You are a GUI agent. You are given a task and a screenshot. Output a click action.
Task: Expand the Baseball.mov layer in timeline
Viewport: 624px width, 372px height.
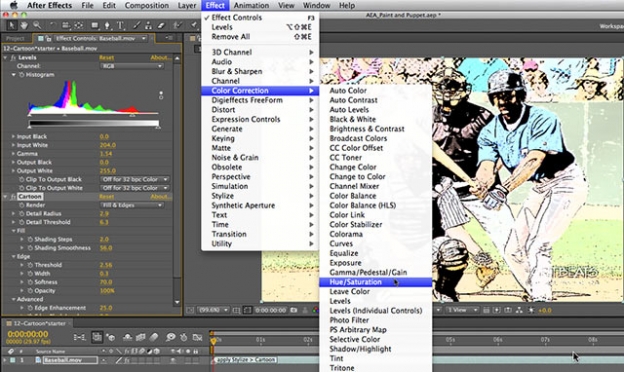[x=5, y=360]
